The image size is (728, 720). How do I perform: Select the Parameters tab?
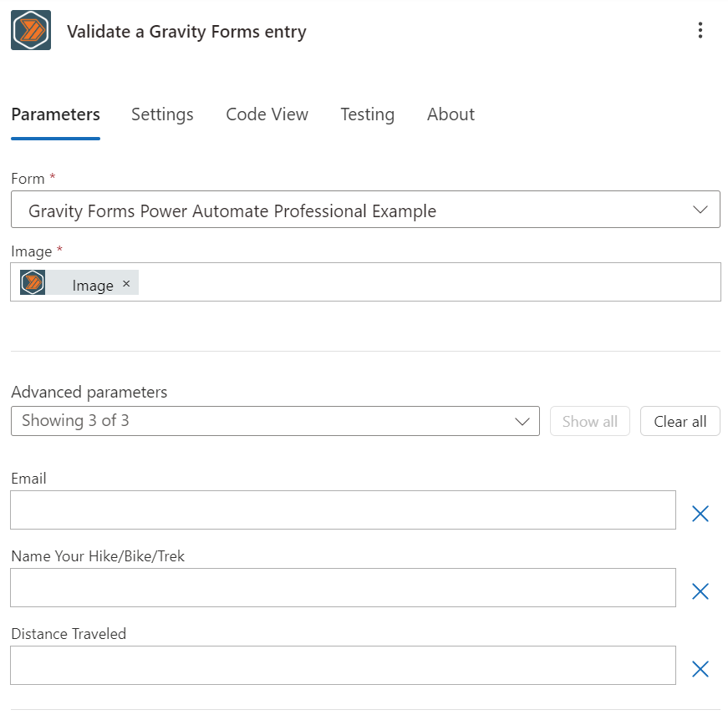click(x=56, y=114)
